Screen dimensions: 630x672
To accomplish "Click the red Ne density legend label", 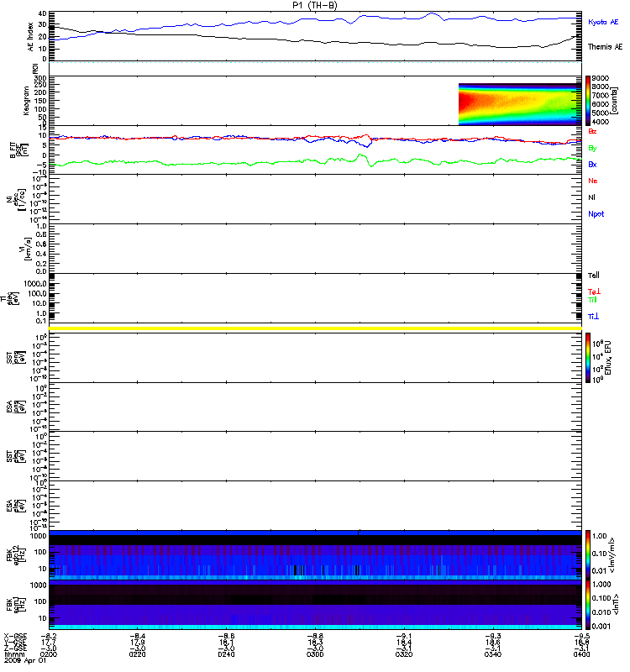I will pos(593,181).
